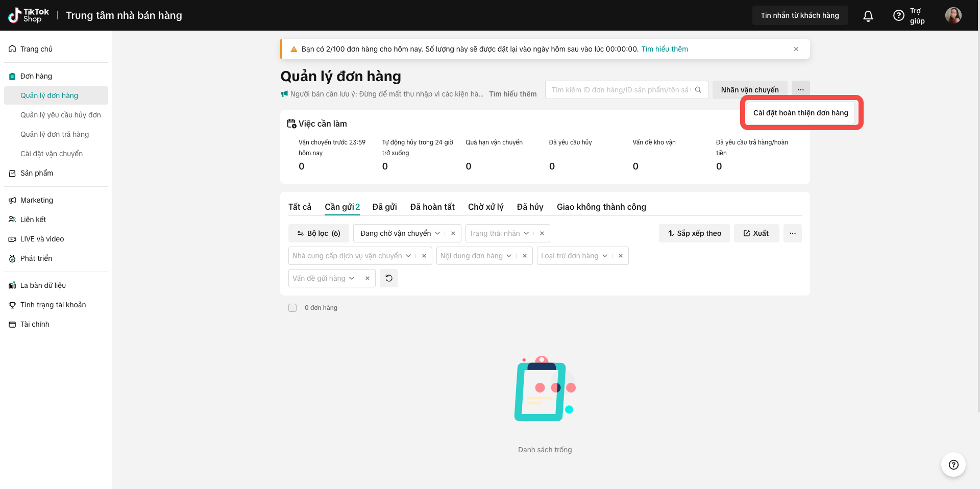This screenshot has height=489, width=980.
Task: Click the Nhãn vận chuyển button
Action: 749,90
